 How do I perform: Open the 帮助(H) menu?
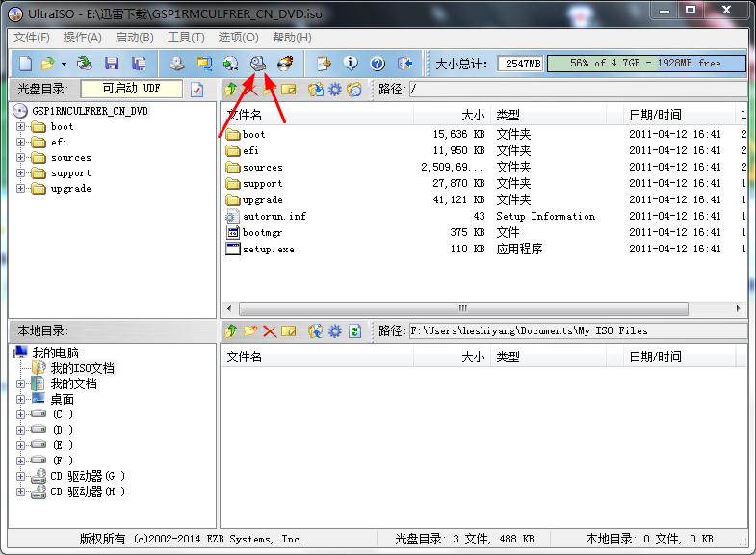click(x=292, y=38)
